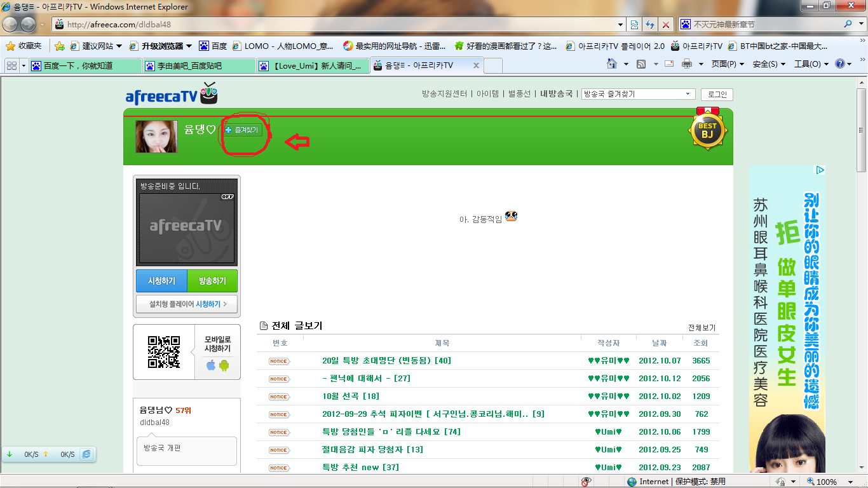Click the search box containing 不灭元神最新章节

(761, 25)
